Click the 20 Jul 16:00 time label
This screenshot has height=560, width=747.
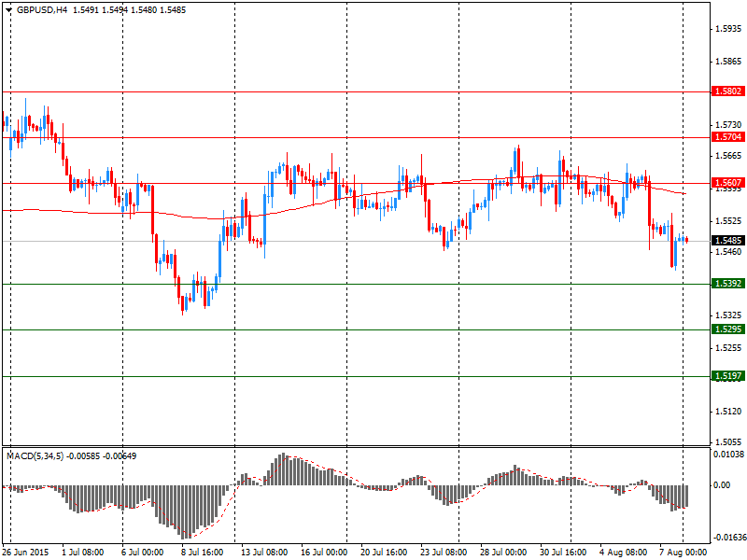click(384, 553)
